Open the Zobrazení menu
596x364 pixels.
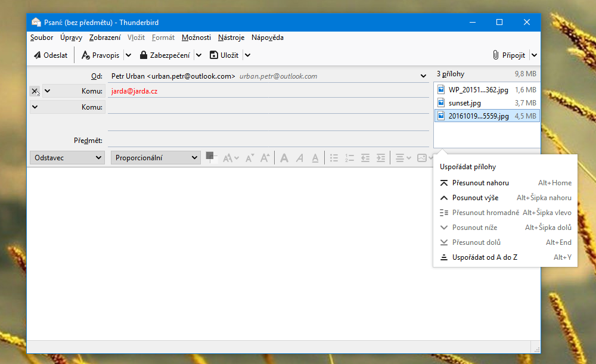(x=105, y=38)
